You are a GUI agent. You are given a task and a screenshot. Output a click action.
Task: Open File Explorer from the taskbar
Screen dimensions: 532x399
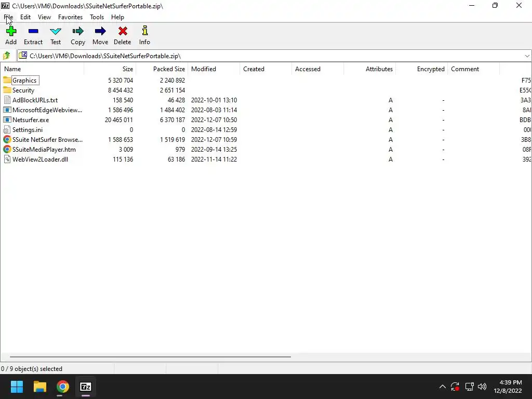[x=39, y=387]
